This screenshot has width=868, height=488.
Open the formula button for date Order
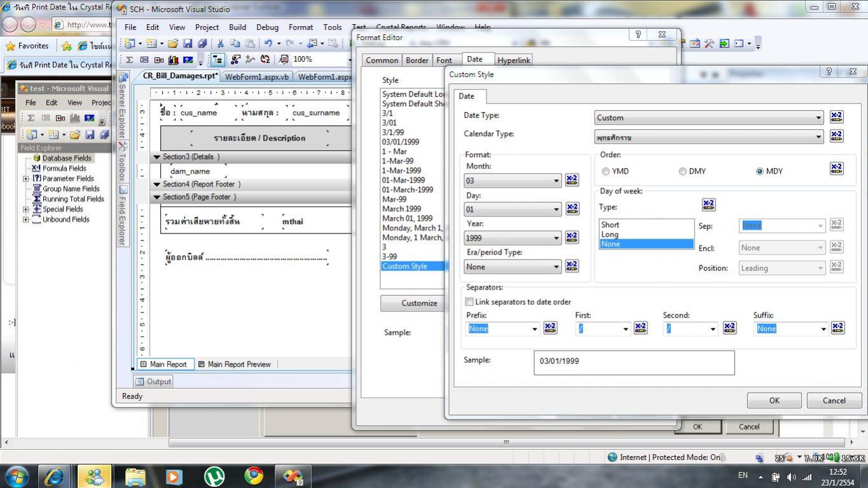(x=837, y=169)
